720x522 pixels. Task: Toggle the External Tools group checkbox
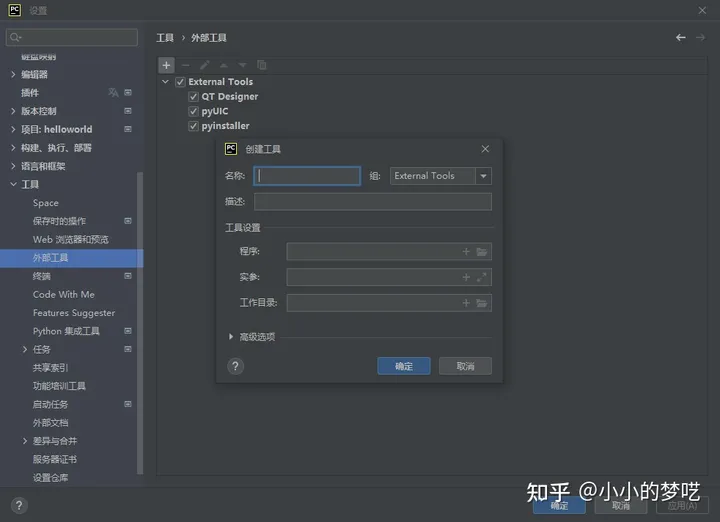[180, 82]
